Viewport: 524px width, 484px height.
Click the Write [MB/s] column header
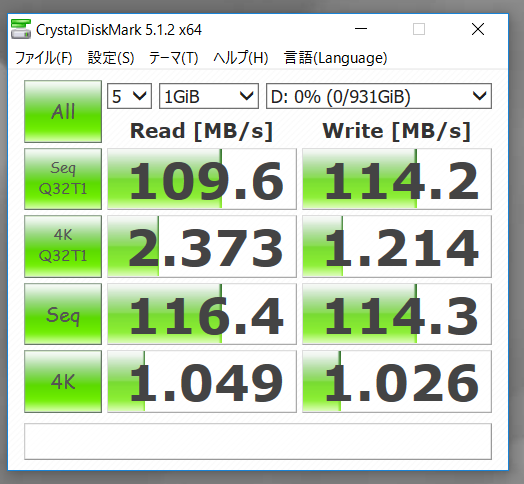tap(397, 131)
